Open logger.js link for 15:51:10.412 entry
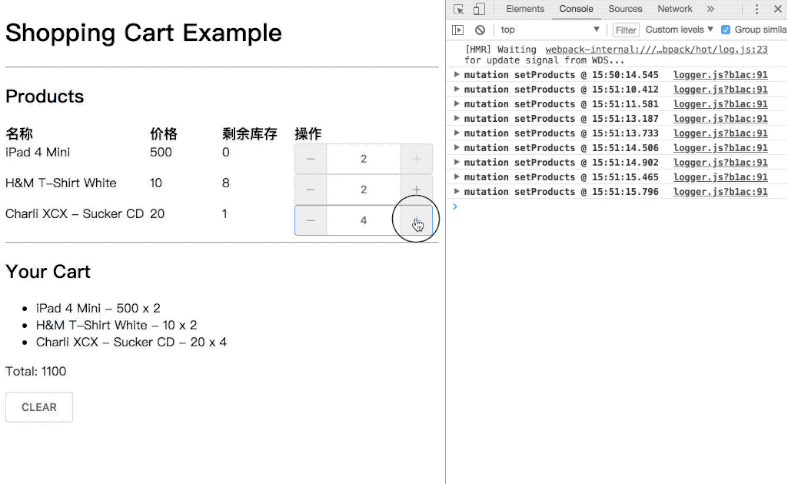Viewport: 787px width, 484px height. (x=720, y=89)
